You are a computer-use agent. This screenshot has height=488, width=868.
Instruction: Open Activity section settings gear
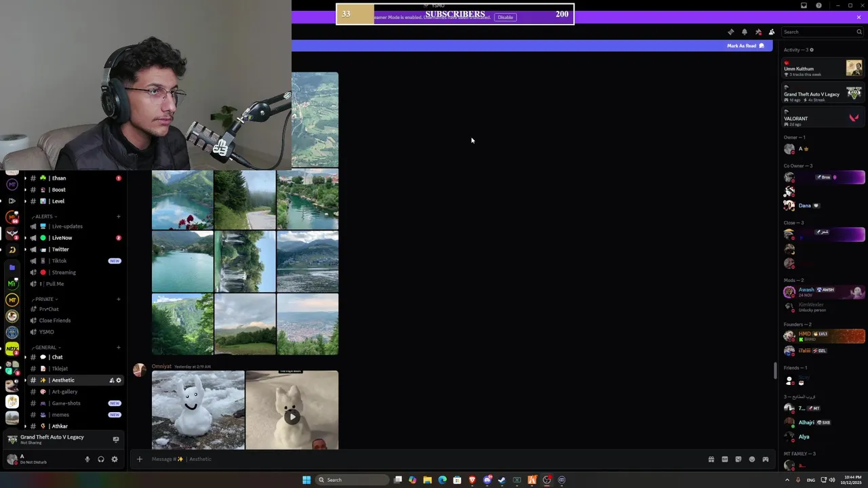tap(812, 50)
